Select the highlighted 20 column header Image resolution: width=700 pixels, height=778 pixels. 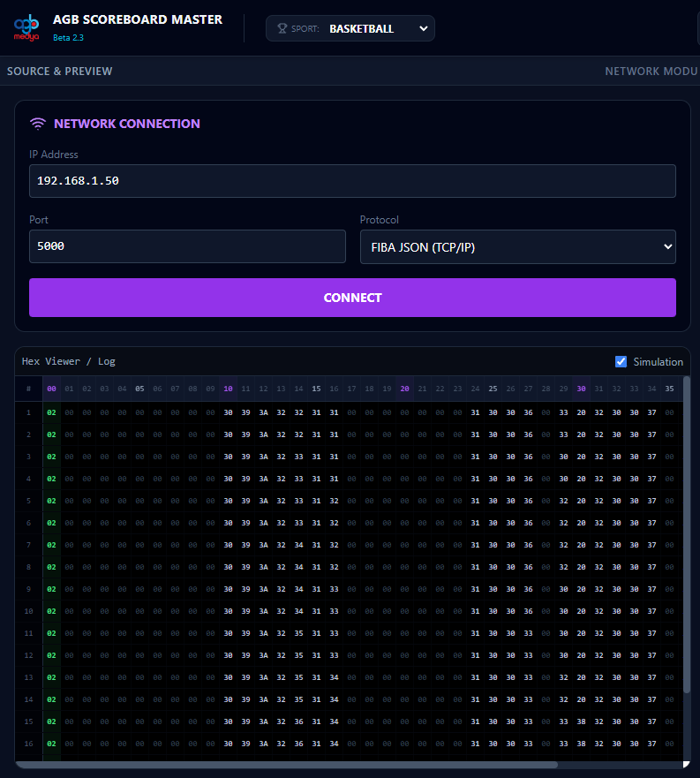404,389
